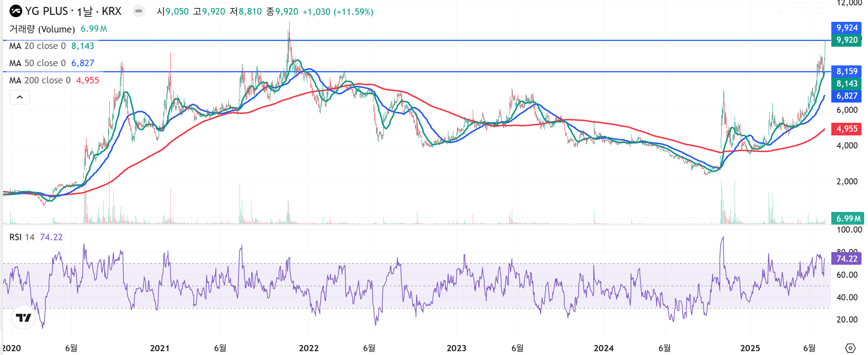The width and height of the screenshot is (868, 355).
Task: Click the 8,143 value in MA 20 legend
Action: click(83, 46)
